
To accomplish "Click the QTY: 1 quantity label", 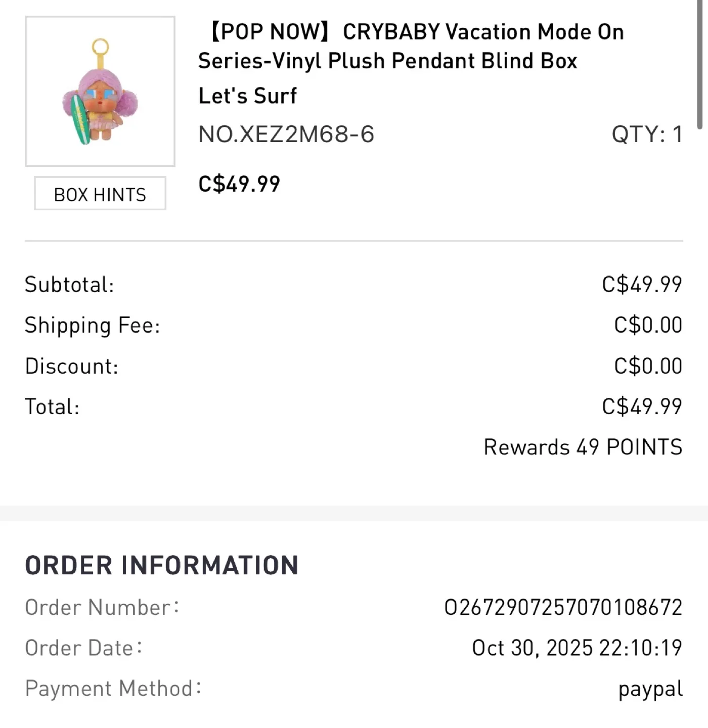I will [x=646, y=134].
